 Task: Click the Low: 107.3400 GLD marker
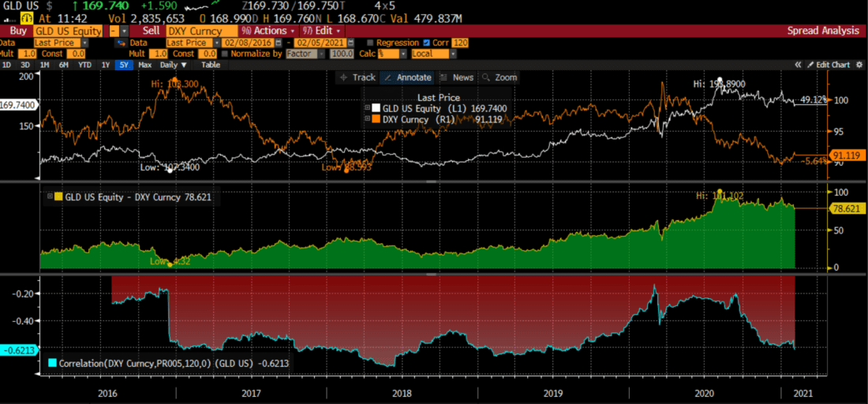coord(170,166)
